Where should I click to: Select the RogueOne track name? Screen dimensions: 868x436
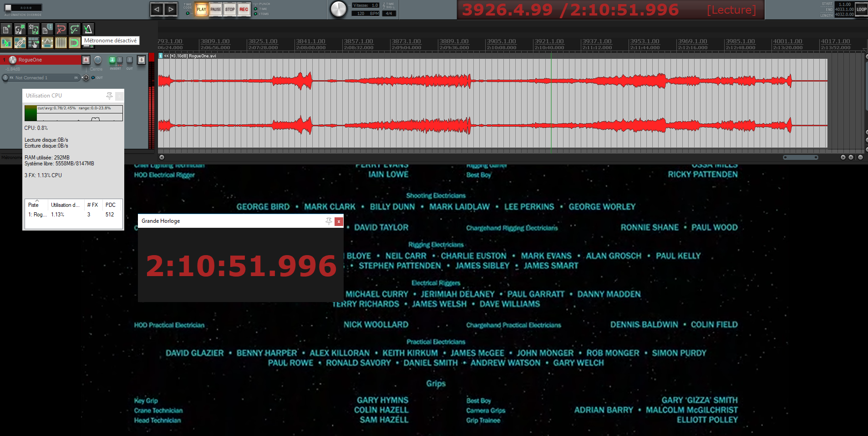pos(30,60)
